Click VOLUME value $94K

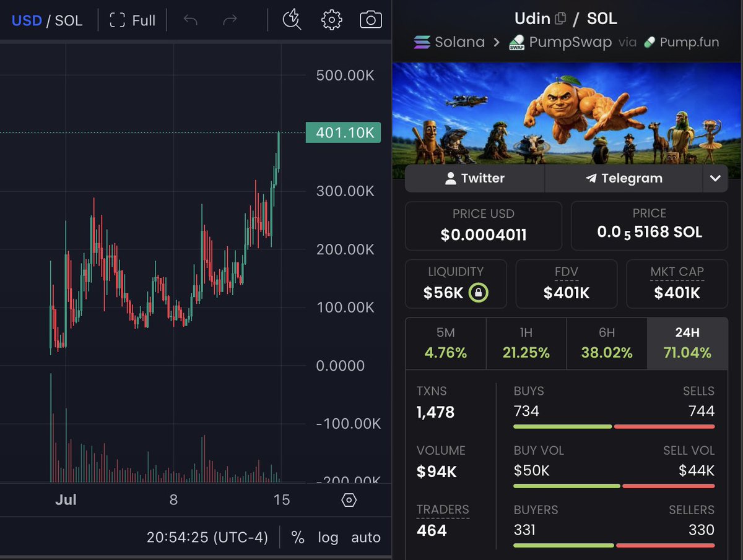437,472
